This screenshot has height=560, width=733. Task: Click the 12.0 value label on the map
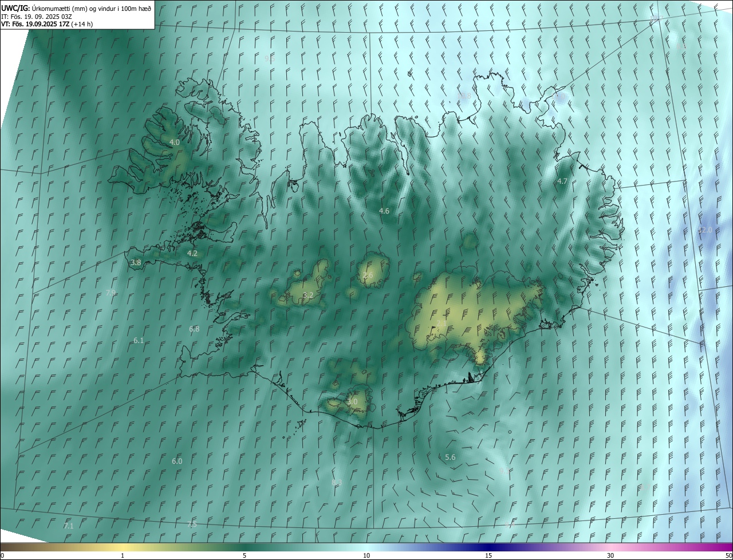(x=705, y=230)
